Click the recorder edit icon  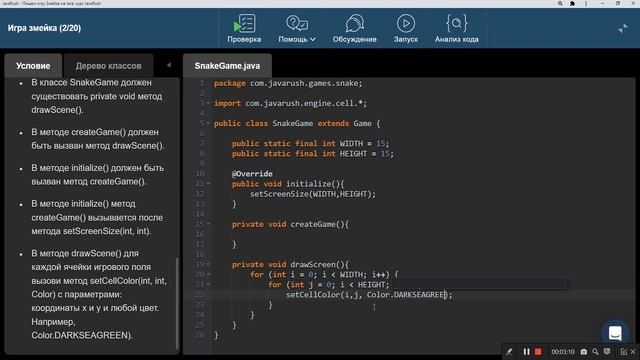click(x=623, y=351)
